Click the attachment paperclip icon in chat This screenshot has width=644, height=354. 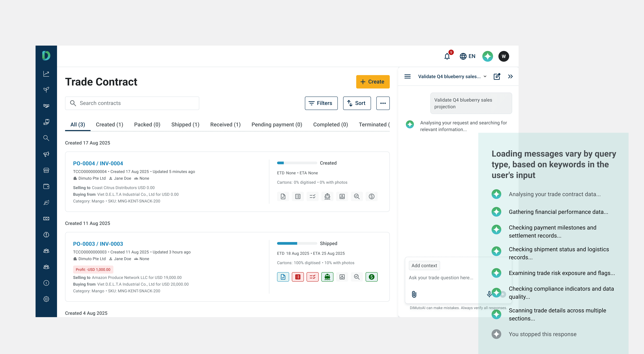pos(414,294)
